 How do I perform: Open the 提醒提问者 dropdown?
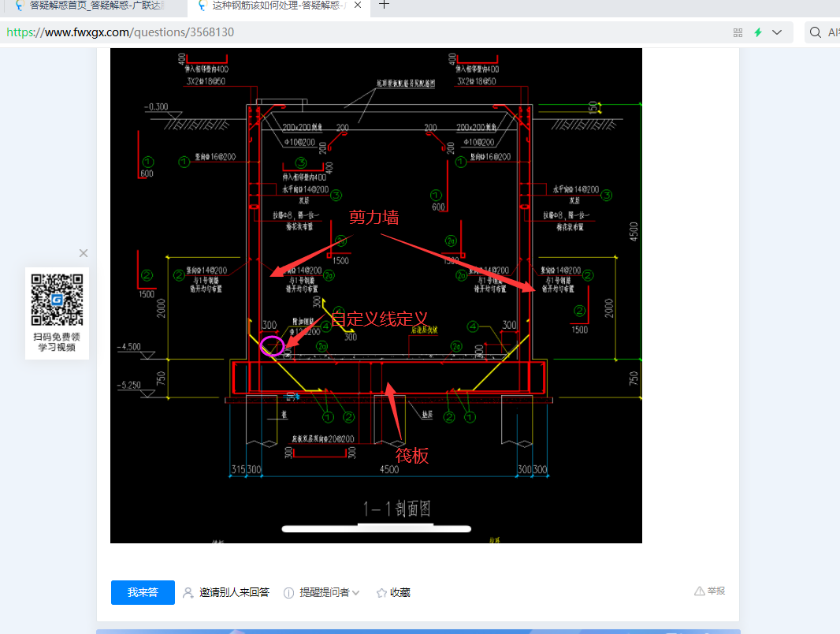coord(329,592)
